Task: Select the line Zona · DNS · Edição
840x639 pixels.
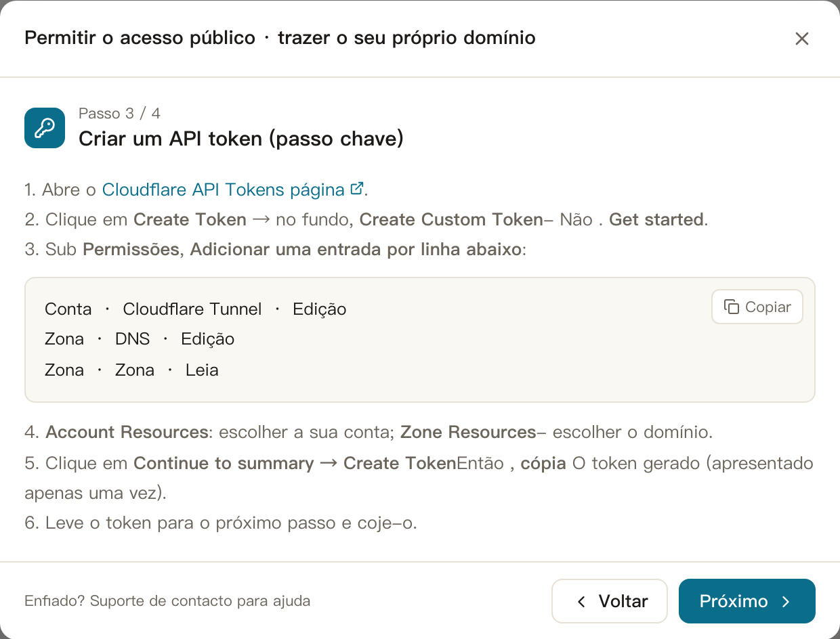Action: [x=140, y=339]
